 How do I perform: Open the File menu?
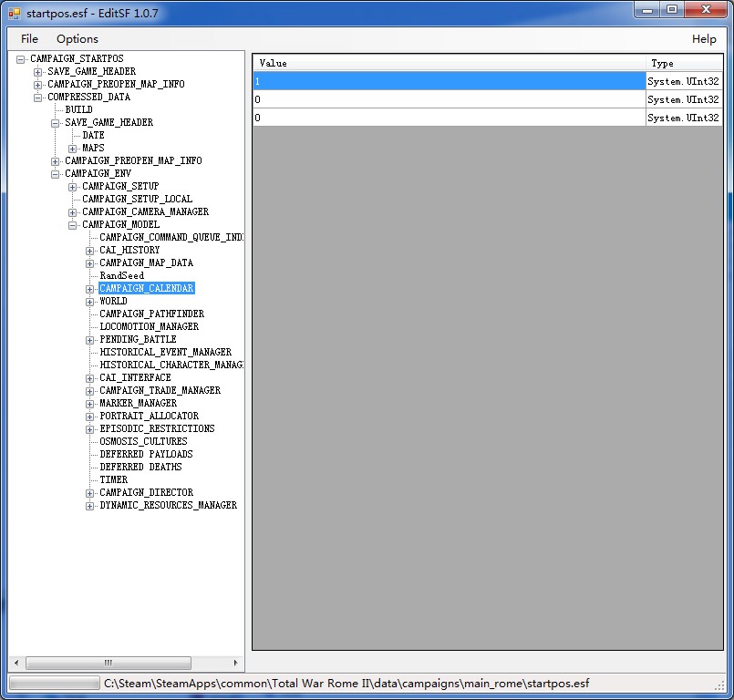click(x=29, y=39)
